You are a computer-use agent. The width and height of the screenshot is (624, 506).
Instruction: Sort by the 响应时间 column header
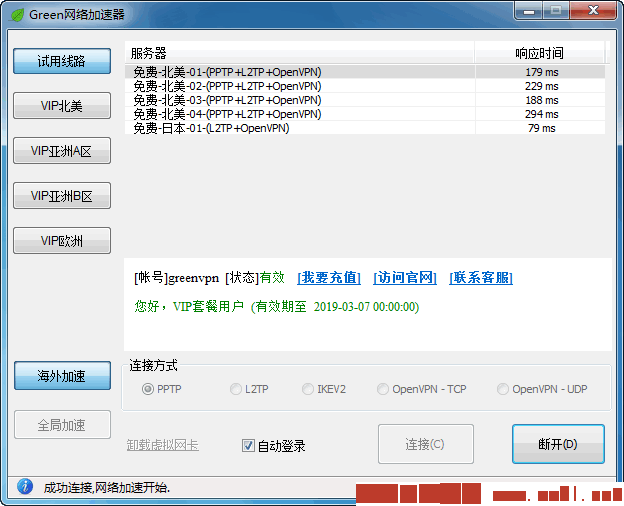click(x=540, y=53)
